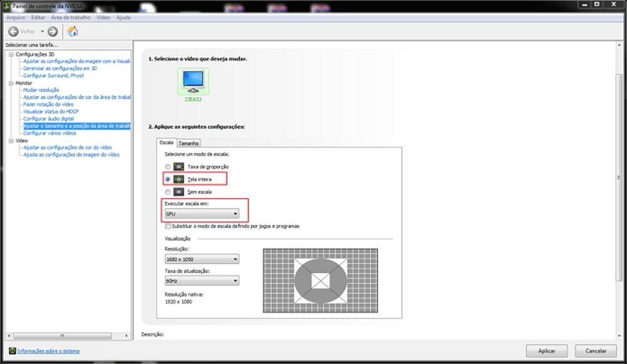Screen dimensions: 627x364
Task: Open the Resolução 1680 x 1050 dropdown
Action: click(202, 259)
